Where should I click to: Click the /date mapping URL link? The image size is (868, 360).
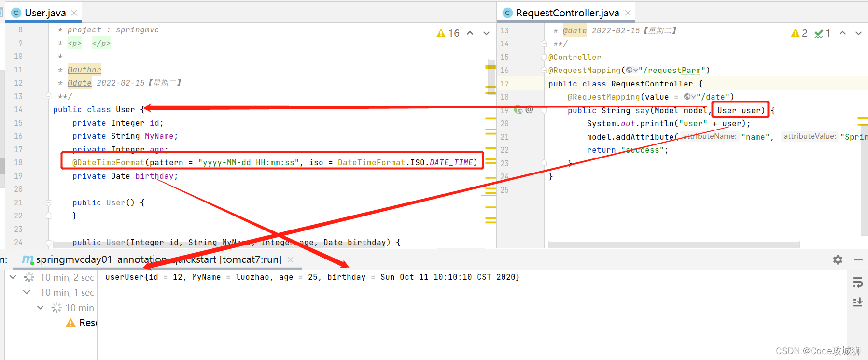coord(713,97)
